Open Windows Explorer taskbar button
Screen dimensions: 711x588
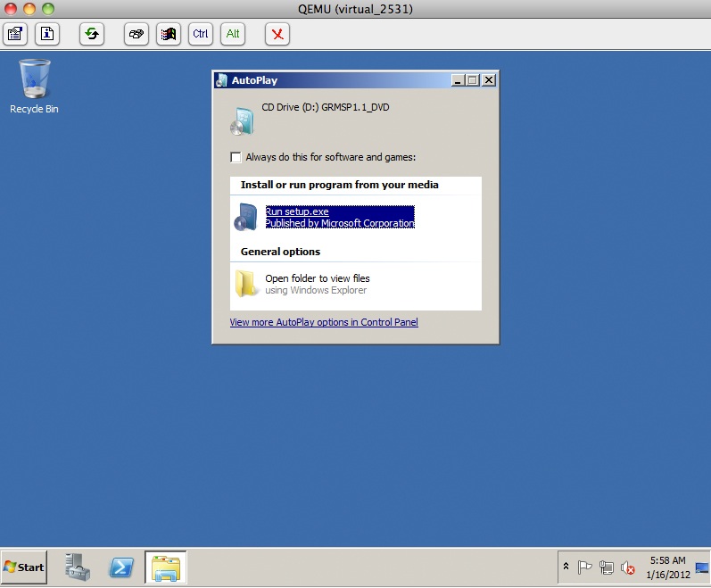166,567
